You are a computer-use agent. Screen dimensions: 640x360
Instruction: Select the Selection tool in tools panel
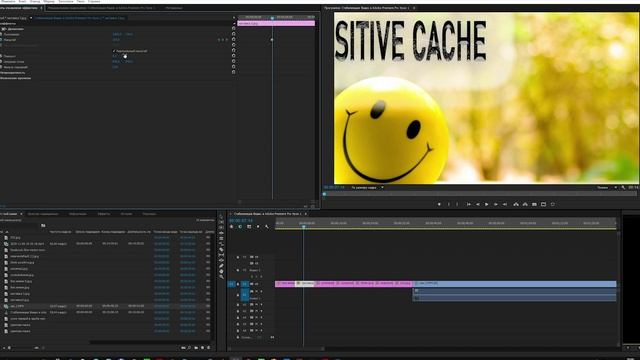221,217
